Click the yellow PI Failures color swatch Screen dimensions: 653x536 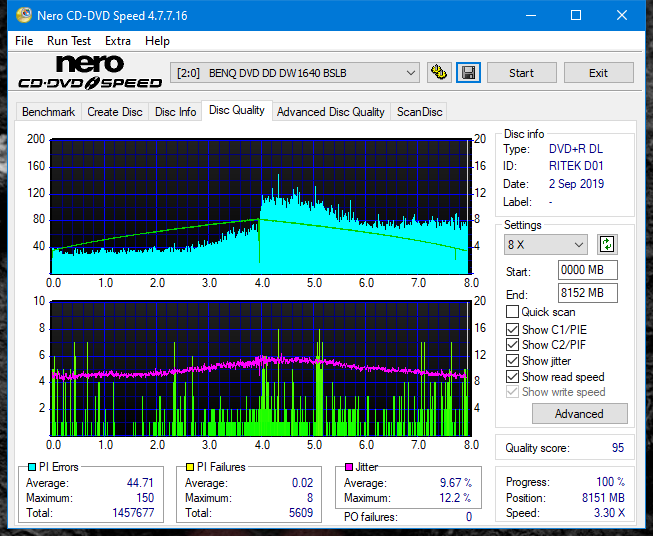point(190,467)
